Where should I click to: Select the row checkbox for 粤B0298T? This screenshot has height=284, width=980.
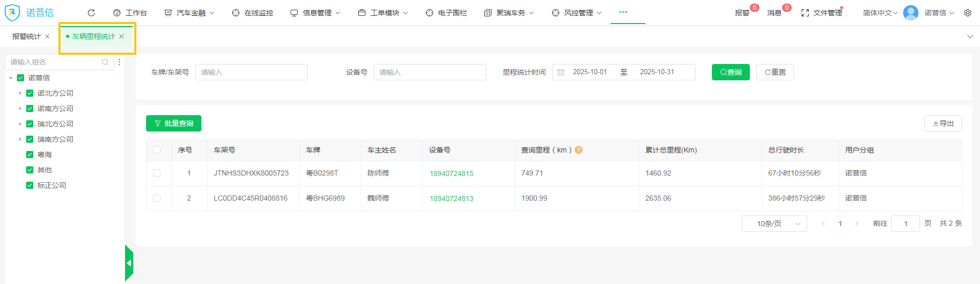[x=157, y=173]
